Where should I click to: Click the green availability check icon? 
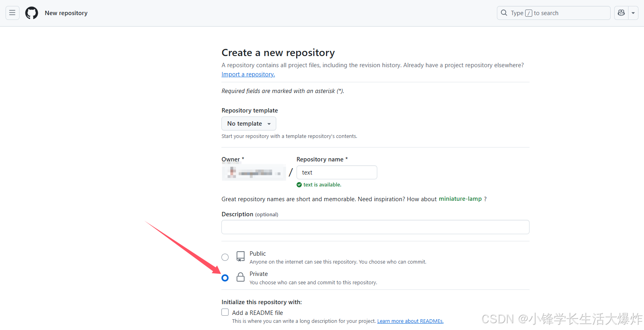pyautogui.click(x=299, y=185)
